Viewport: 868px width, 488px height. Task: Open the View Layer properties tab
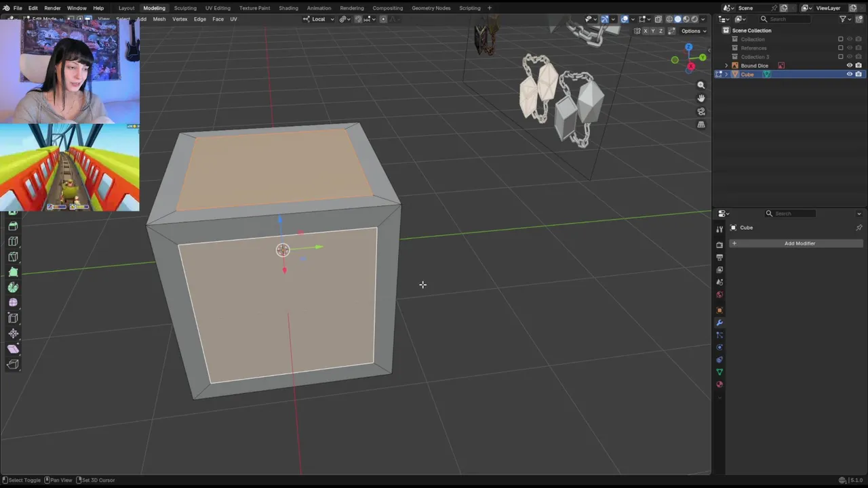[719, 270]
